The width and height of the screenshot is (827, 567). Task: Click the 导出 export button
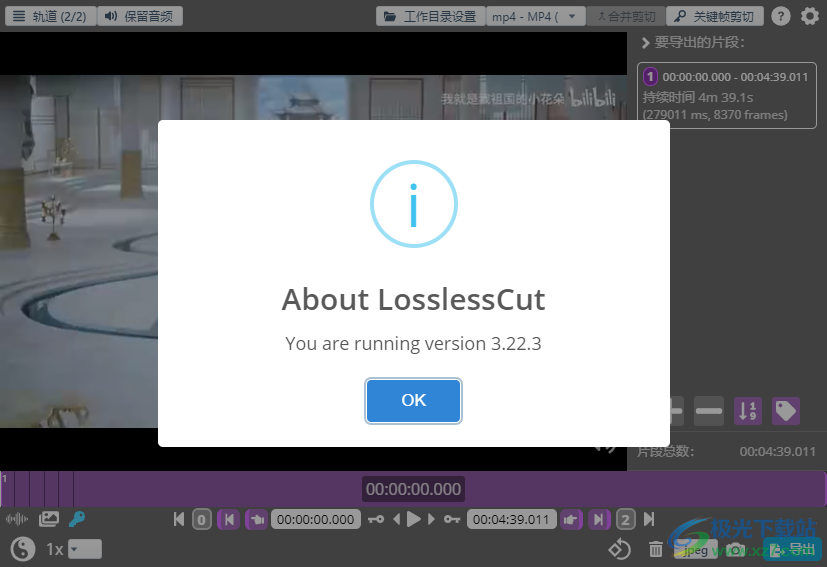pos(792,550)
